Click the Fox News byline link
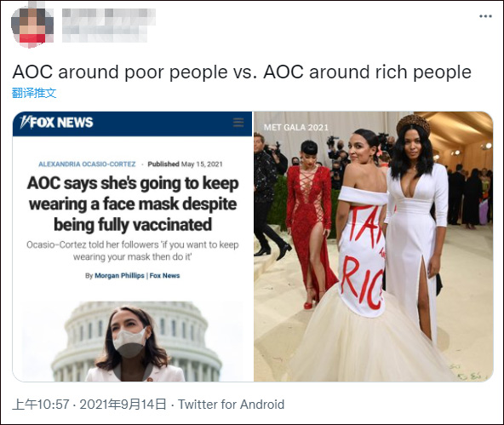 click(164, 275)
